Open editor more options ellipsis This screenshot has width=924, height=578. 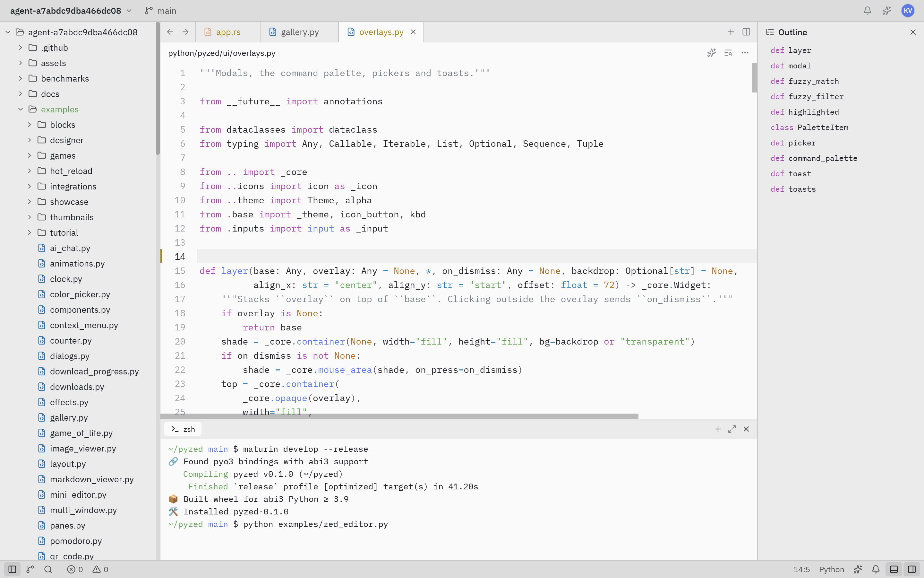745,53
